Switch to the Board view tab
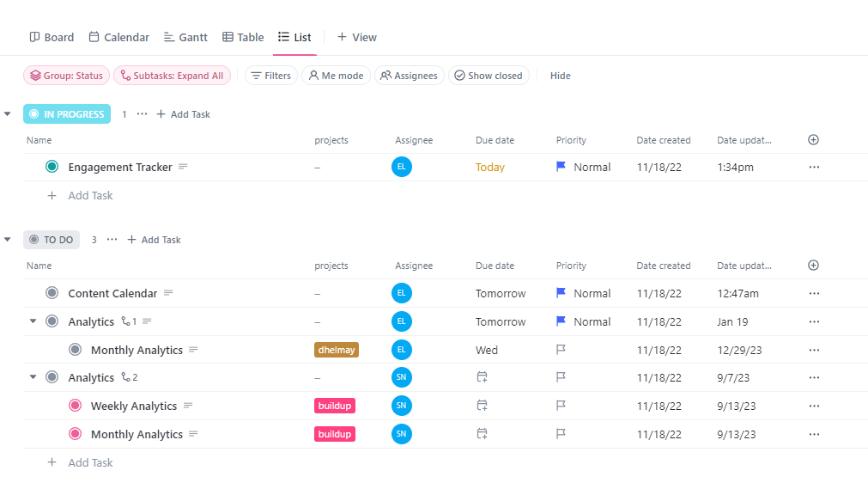Viewport: 868px width, 489px height. point(52,37)
